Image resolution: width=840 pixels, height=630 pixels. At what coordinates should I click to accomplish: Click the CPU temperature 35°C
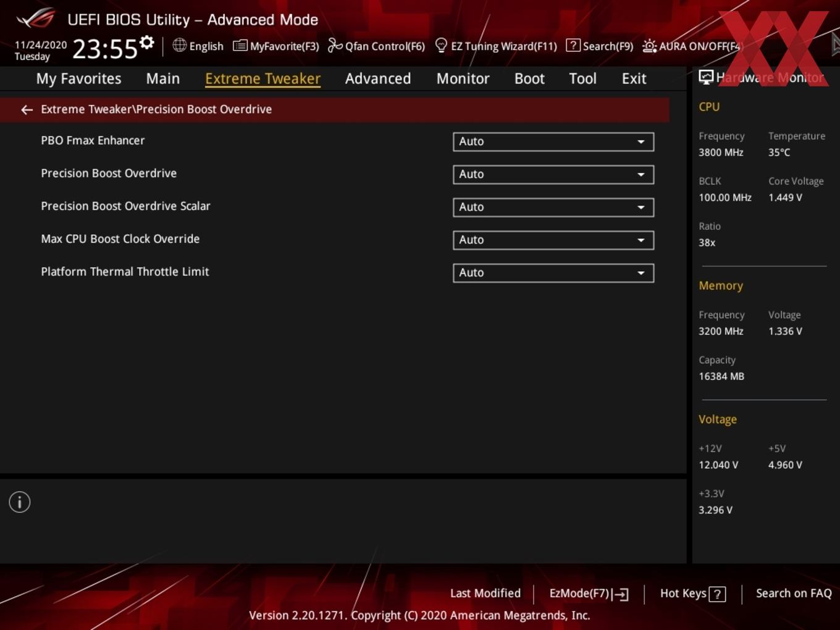[x=779, y=153]
